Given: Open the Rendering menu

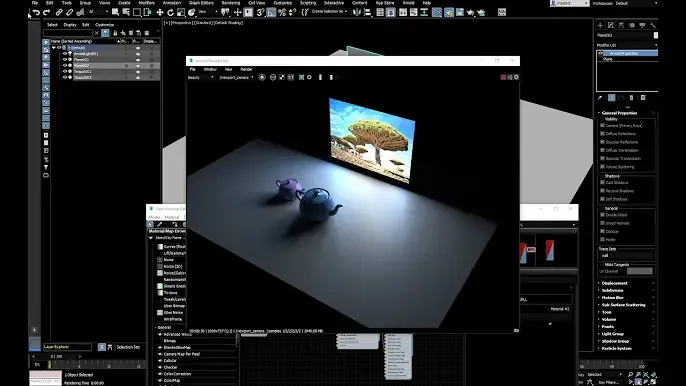Looking at the screenshot, I should [231, 3].
